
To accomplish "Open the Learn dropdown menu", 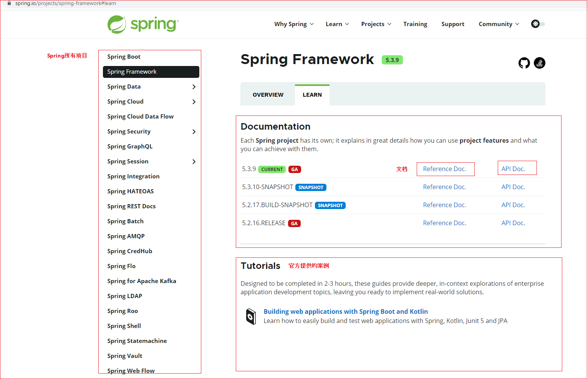I will (337, 24).
